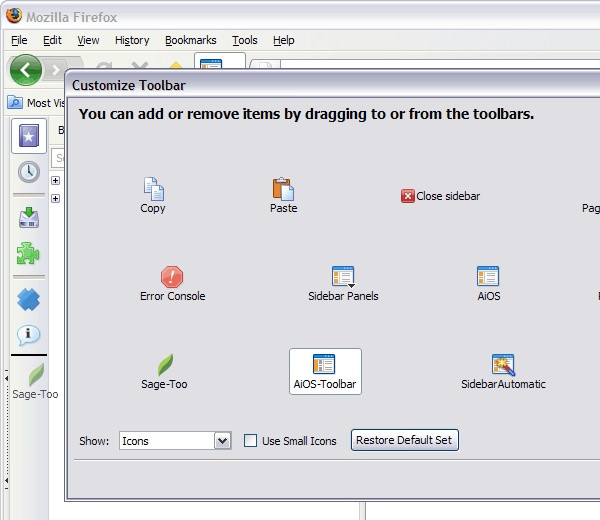Image resolution: width=600 pixels, height=520 pixels.
Task: Click the green Back navigation button
Action: pos(26,70)
